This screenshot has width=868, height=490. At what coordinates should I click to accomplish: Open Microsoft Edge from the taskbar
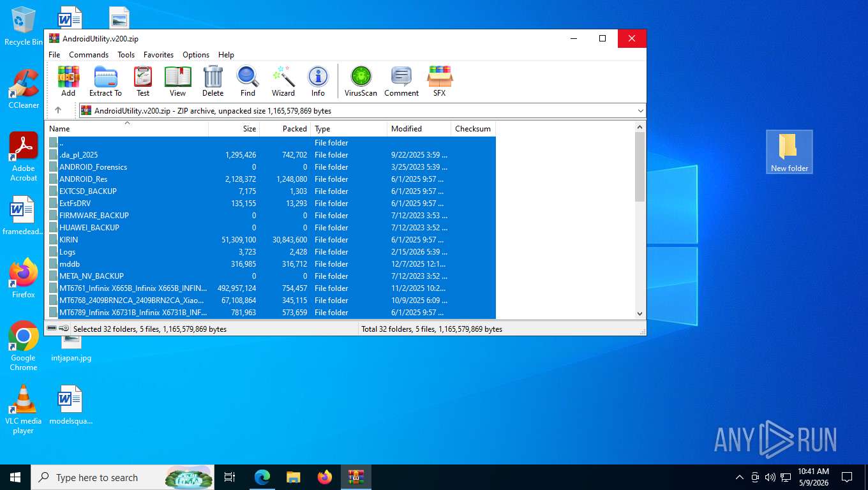pyautogui.click(x=262, y=477)
